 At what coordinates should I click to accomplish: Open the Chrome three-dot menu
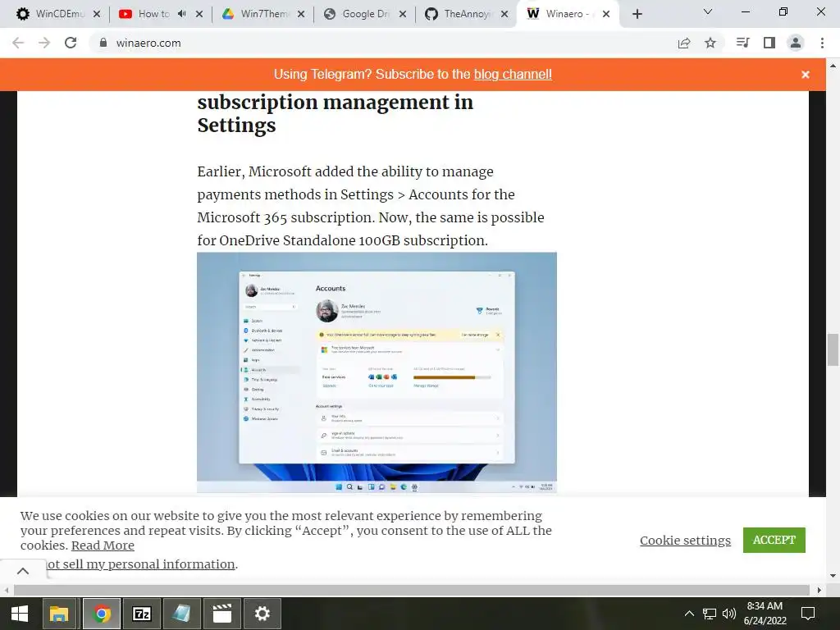tap(822, 43)
